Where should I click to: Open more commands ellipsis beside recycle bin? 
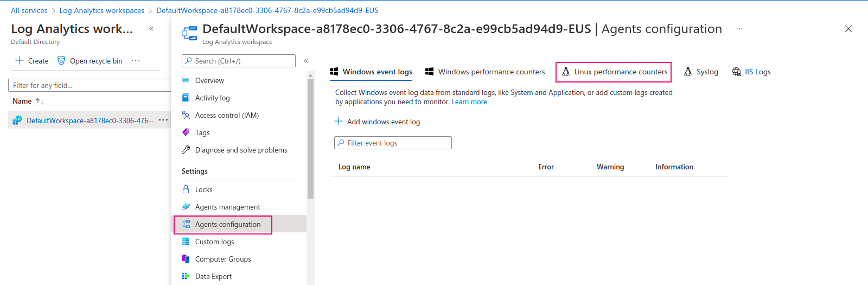tap(136, 60)
